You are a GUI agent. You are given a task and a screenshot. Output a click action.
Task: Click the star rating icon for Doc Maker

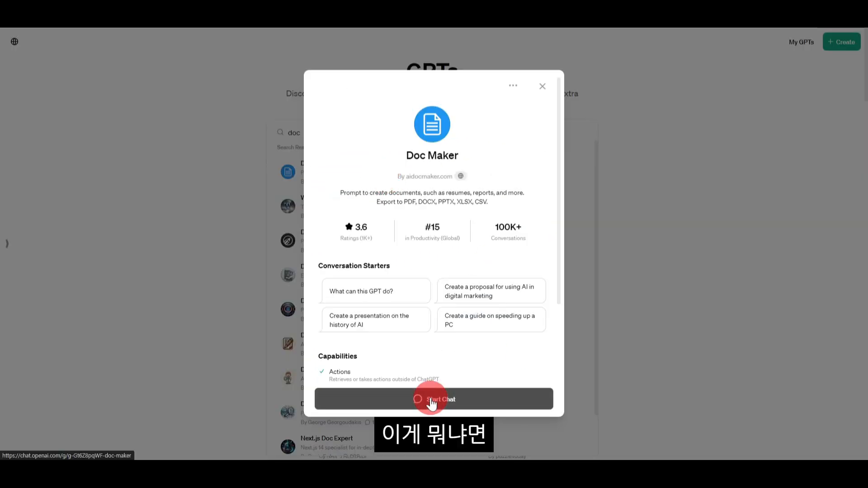tap(349, 226)
